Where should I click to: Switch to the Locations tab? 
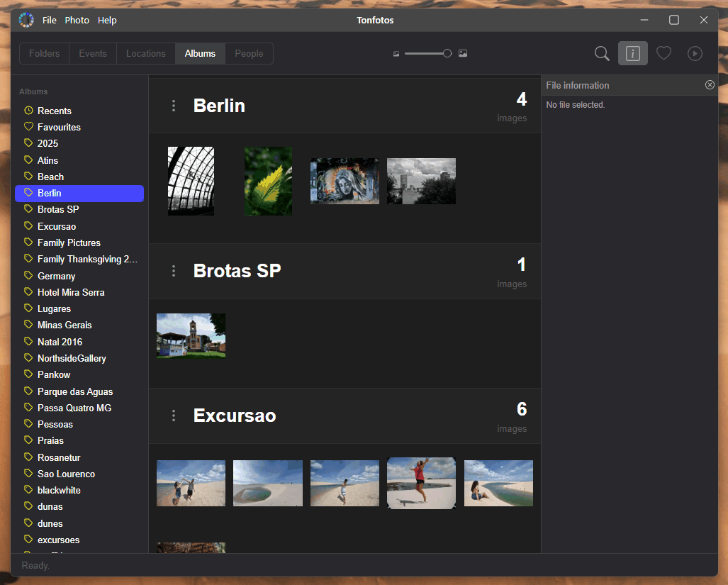pos(146,53)
